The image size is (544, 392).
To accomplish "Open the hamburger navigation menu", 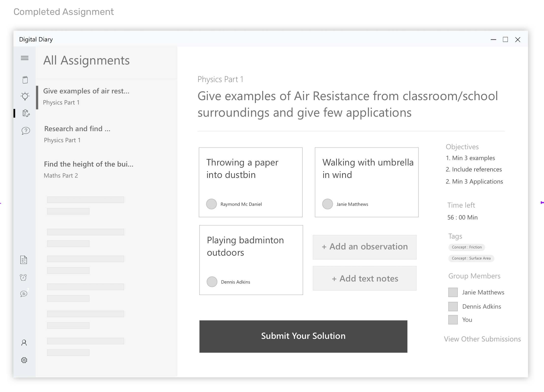I will (25, 58).
